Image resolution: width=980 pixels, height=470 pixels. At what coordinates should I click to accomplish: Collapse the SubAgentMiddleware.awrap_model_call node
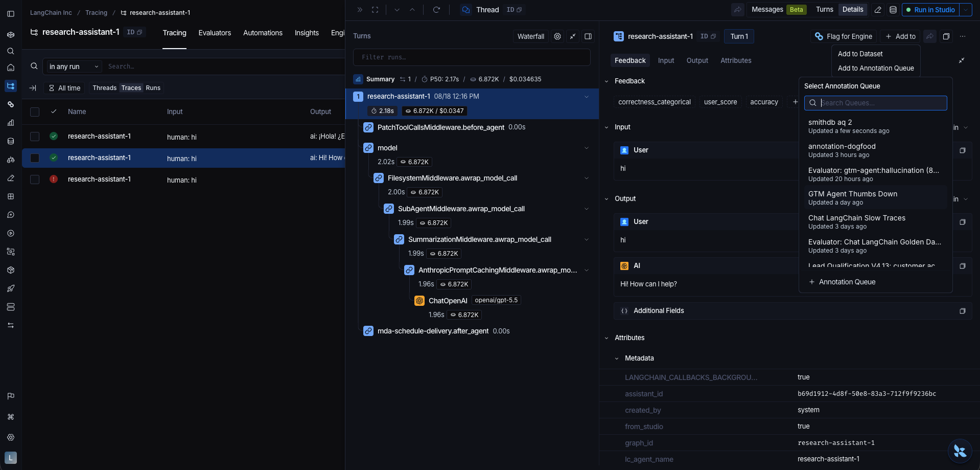[587, 209]
